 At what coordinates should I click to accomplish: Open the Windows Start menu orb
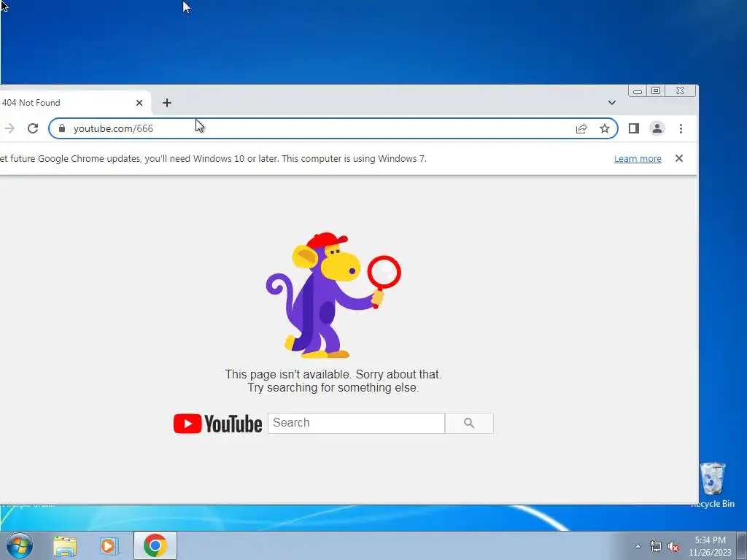point(20,545)
